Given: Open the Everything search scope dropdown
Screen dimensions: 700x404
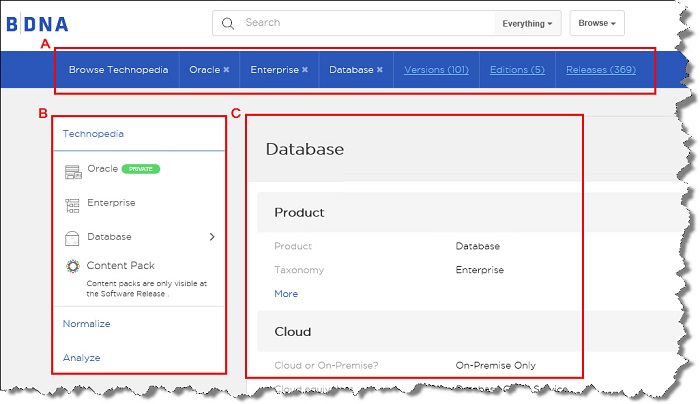Looking at the screenshot, I should pos(527,23).
